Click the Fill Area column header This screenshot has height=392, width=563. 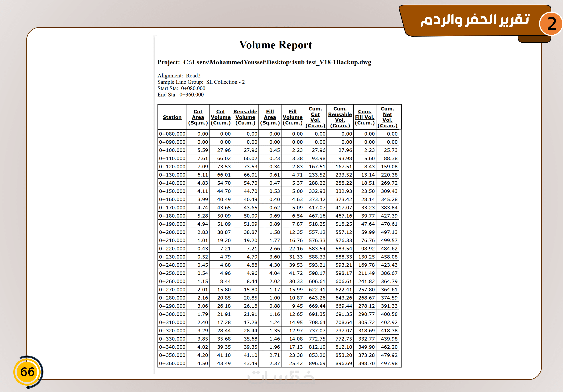coord(270,117)
